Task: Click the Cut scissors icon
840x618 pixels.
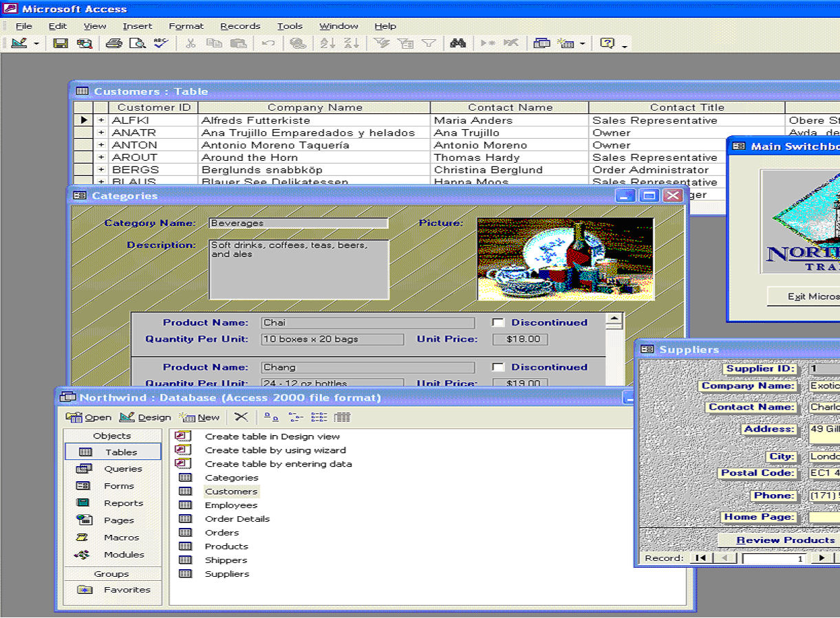Action: click(x=191, y=43)
